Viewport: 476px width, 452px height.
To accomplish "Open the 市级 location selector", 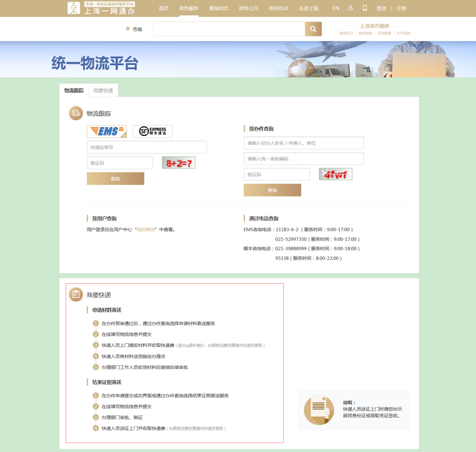I will 134,30.
